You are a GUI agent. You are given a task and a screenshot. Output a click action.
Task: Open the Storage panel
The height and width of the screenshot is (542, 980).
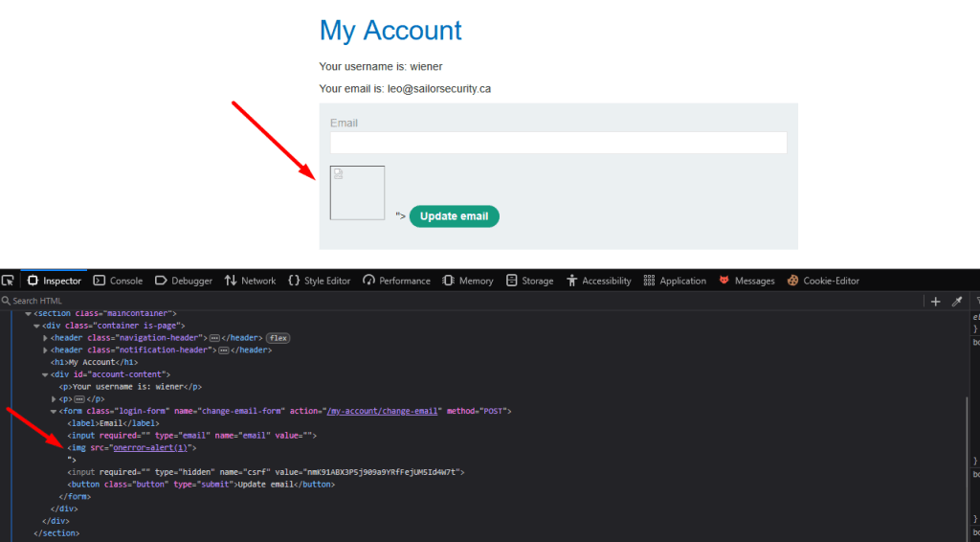[x=529, y=281]
